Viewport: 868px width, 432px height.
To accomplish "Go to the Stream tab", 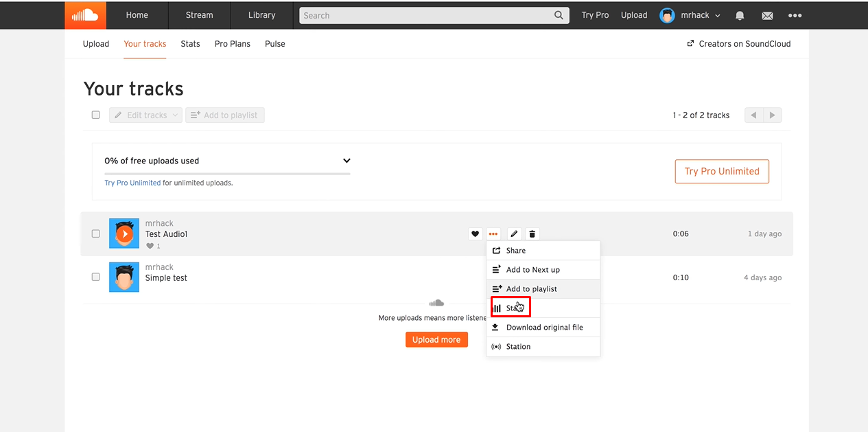I will [199, 15].
